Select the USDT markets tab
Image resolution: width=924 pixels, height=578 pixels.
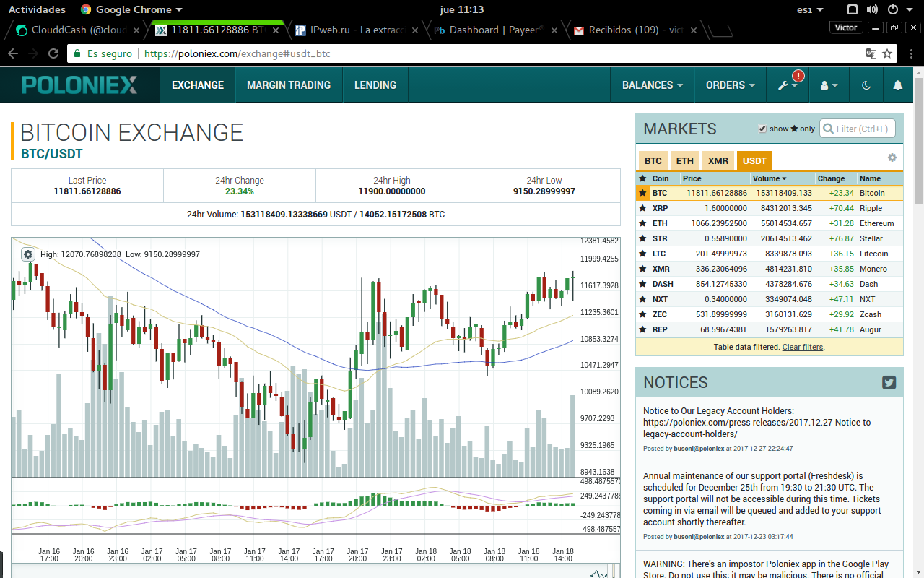pos(755,160)
